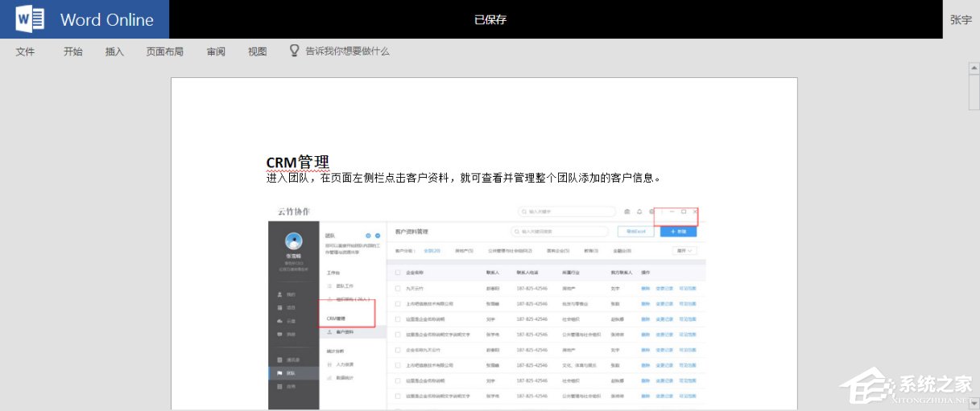Screen dimensions: 980x411
Task: Open the 视图 tab
Action: click(258, 51)
